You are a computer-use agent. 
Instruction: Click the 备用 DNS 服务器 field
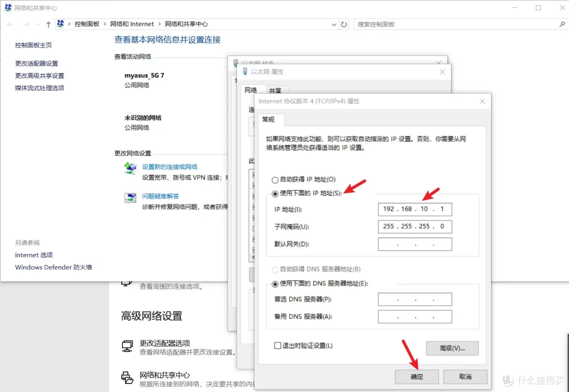point(415,317)
